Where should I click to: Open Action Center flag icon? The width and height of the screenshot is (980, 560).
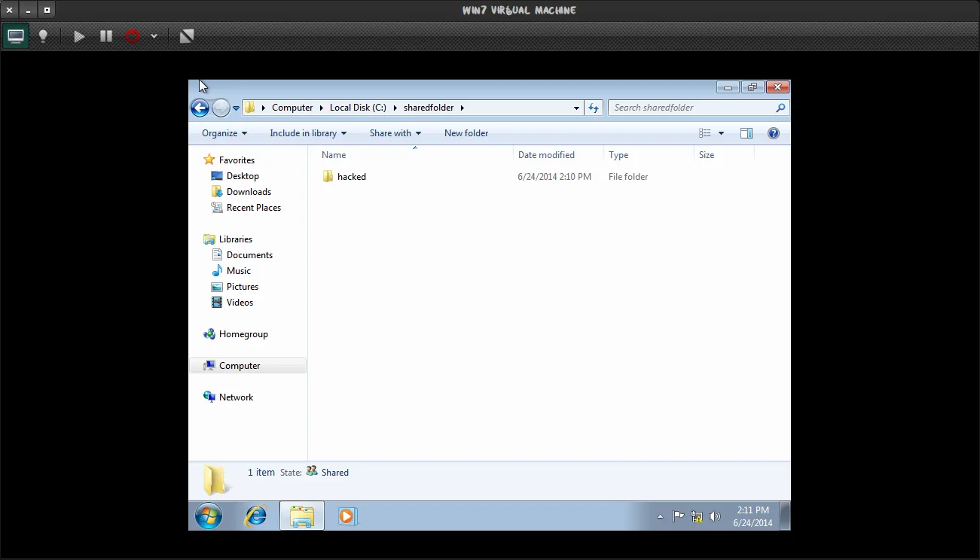[x=678, y=516]
